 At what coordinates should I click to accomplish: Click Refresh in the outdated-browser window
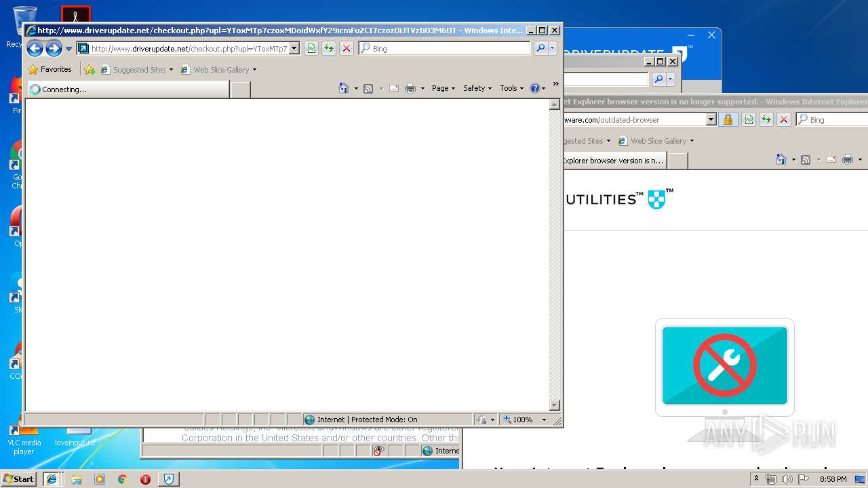pos(766,119)
